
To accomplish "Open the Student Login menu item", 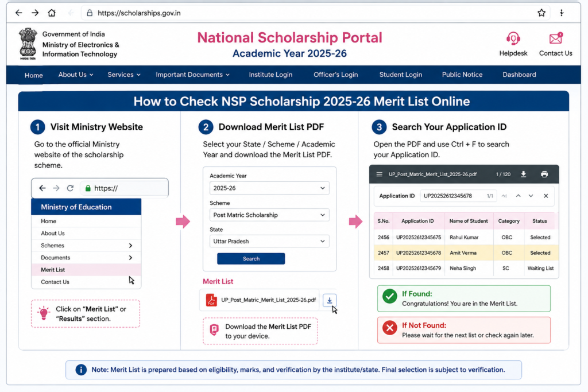I will coord(400,75).
